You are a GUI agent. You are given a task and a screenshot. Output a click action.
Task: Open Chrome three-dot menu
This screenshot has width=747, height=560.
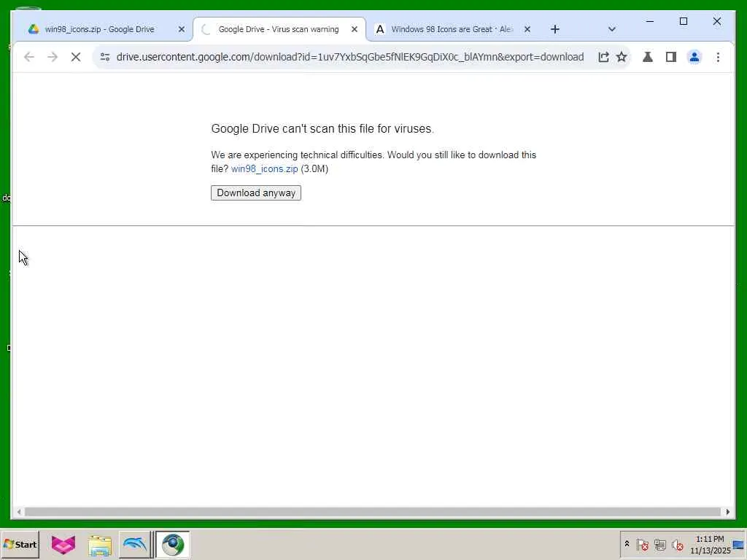(718, 57)
